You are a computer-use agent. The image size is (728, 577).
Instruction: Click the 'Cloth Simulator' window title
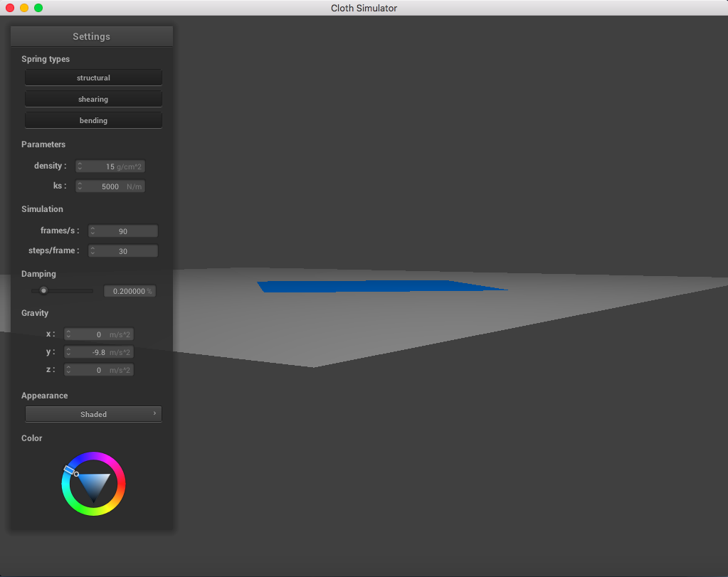(364, 8)
